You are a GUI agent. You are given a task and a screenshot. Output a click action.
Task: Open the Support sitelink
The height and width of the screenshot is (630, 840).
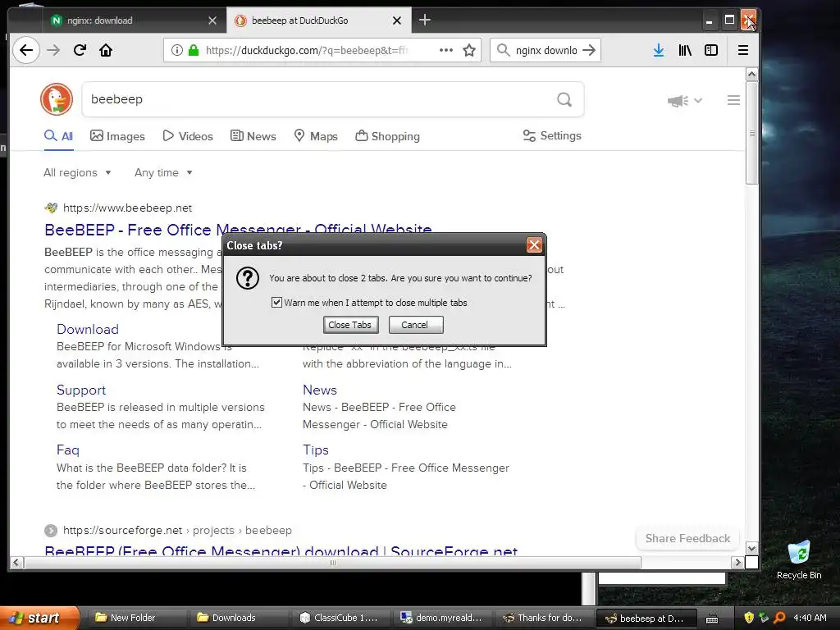pos(81,390)
